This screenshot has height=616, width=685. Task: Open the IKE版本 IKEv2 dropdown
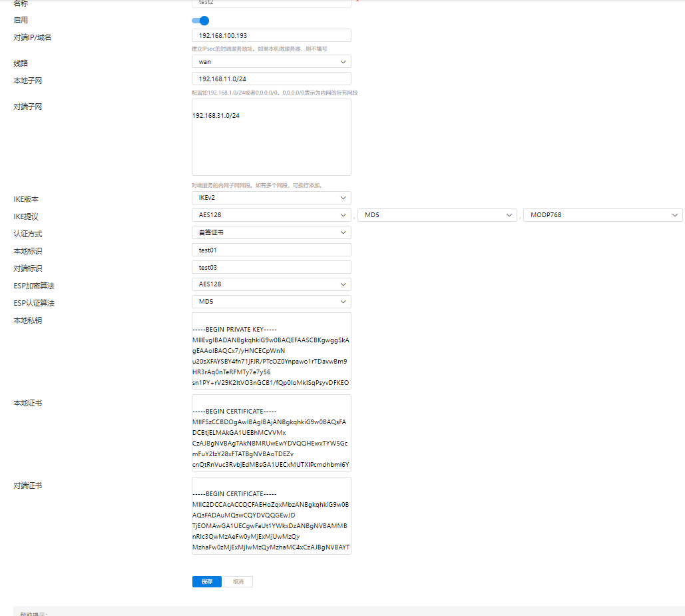(271, 198)
